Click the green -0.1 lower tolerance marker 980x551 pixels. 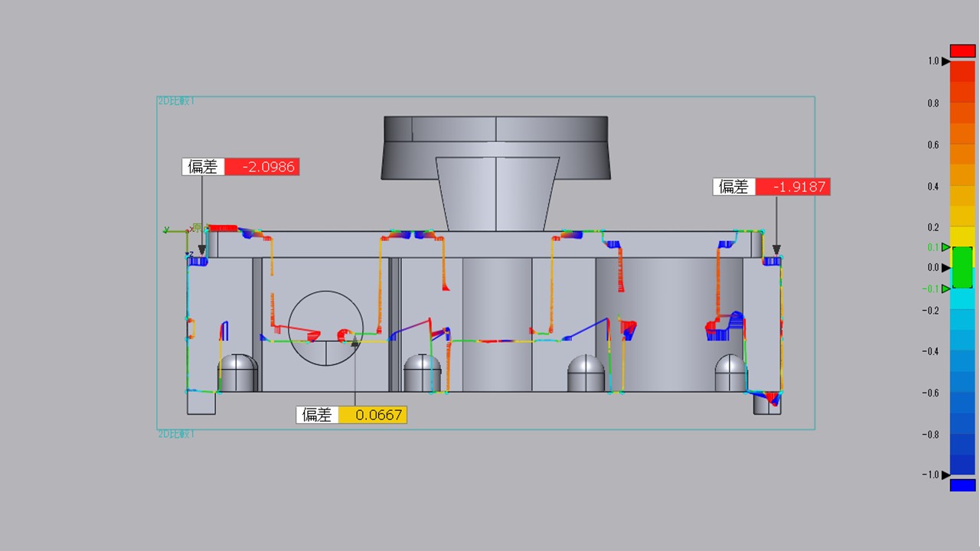click(x=946, y=289)
